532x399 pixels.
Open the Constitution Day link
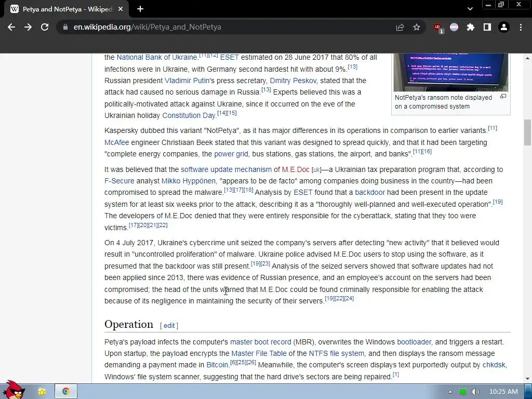coord(189,115)
